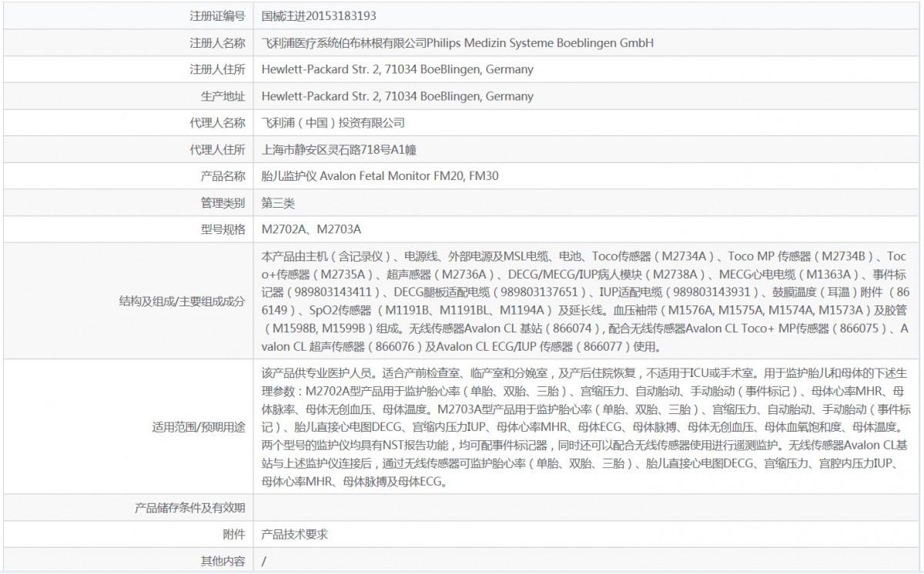The height and width of the screenshot is (574, 924).
Task: Click the 适用范围/预期用途 label
Action: coord(199,427)
